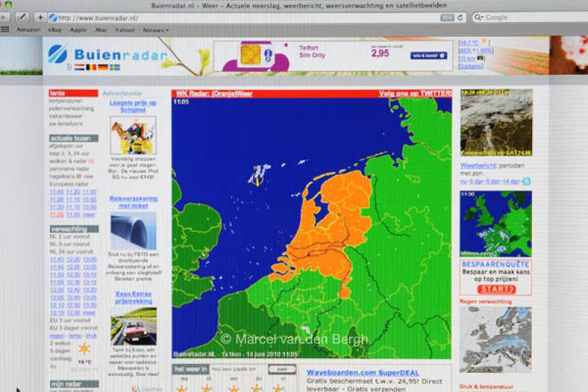Open the satellite cloud image thumbnail
This screenshot has width=588, height=392.
point(496,123)
